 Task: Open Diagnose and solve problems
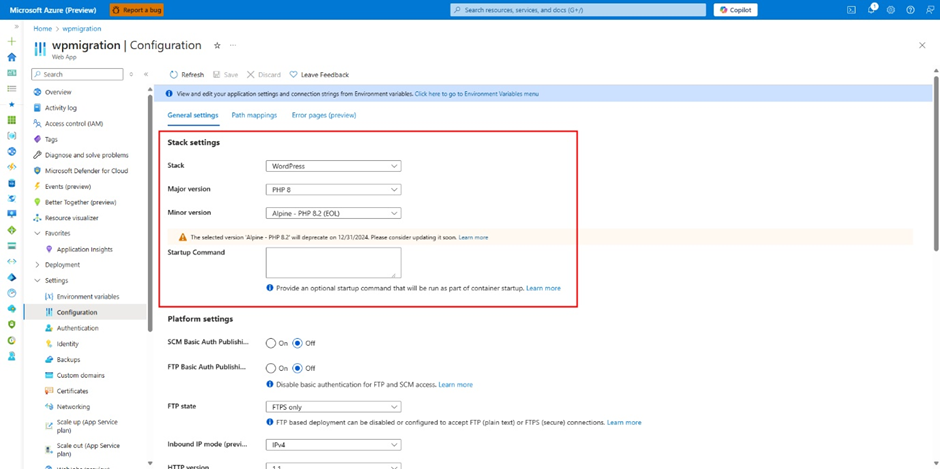pos(86,155)
